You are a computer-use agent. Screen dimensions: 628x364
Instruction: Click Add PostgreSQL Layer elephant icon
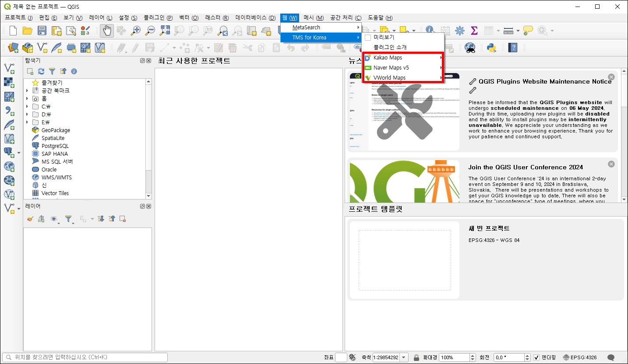point(8,152)
